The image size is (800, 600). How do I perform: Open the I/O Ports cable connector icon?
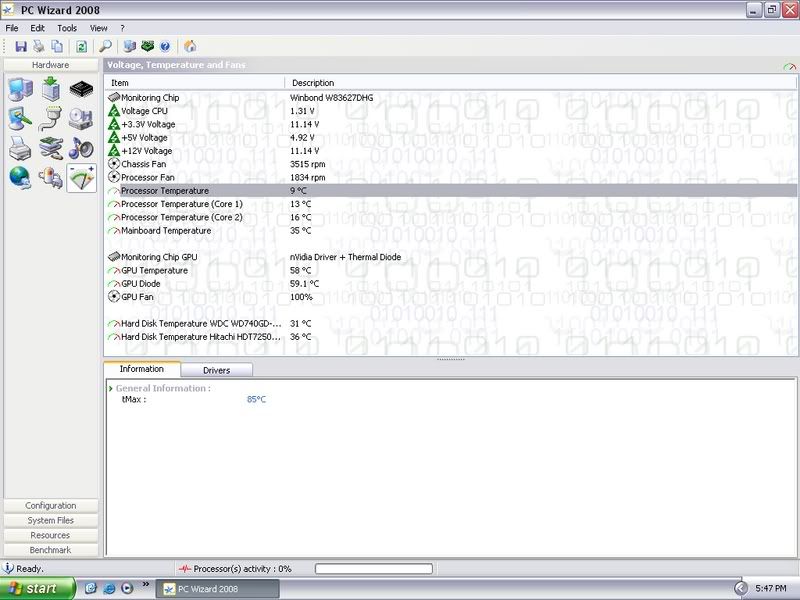pos(51,119)
